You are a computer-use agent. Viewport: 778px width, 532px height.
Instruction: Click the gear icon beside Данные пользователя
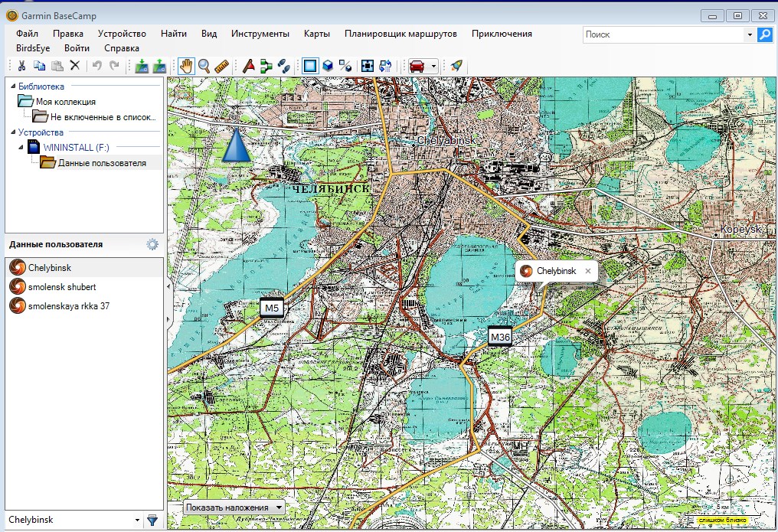point(152,244)
